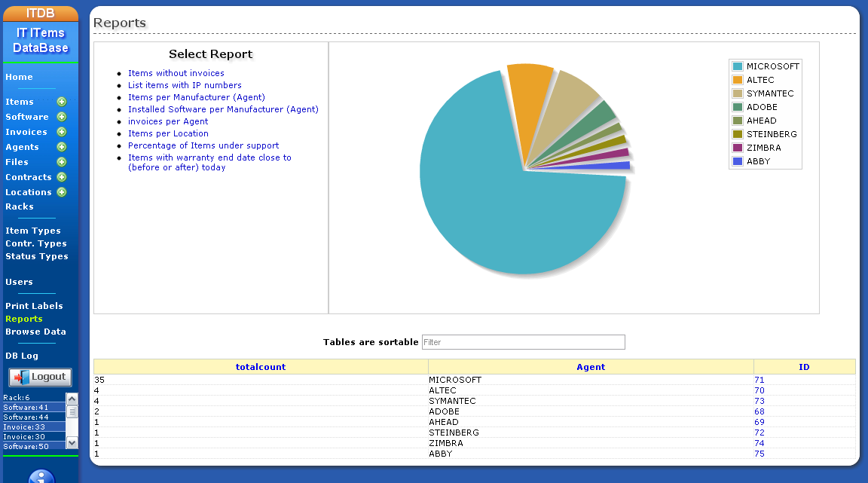Open agent ID 69 link
The width and height of the screenshot is (868, 483).
click(759, 422)
